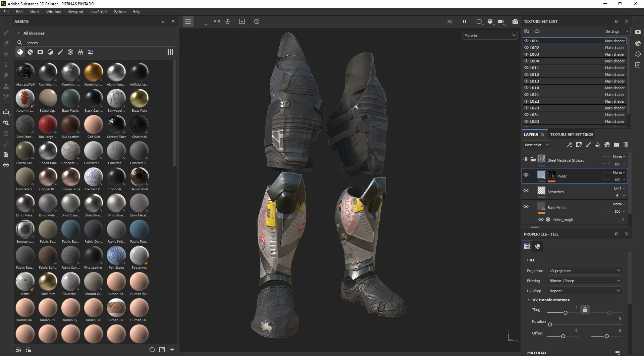The width and height of the screenshot is (644, 356).
Task: Hide the Base Metal layer
Action: [x=526, y=206]
